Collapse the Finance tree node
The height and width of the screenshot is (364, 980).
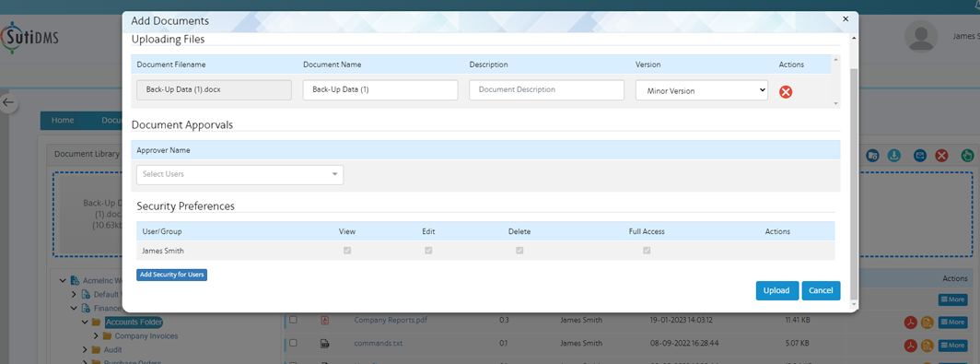pyautogui.click(x=74, y=308)
